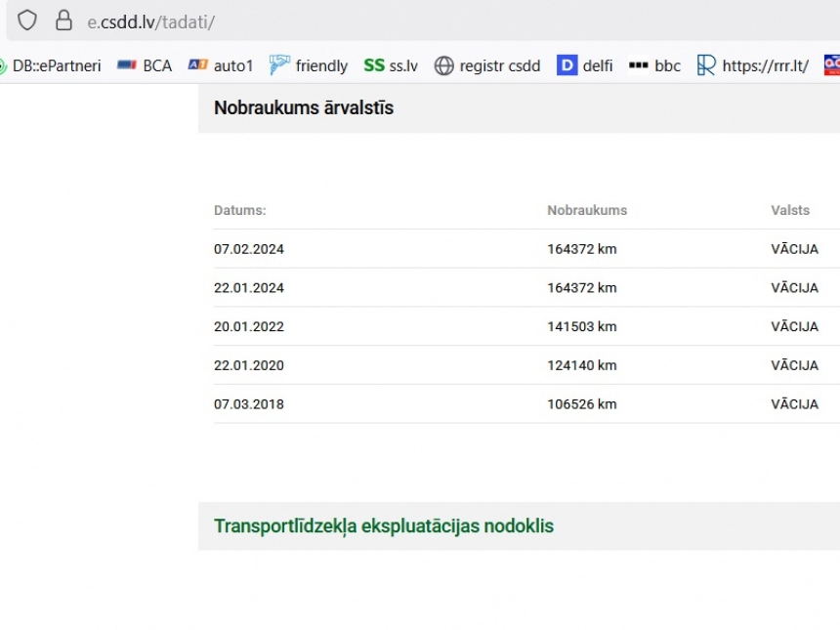Expand Transportlīdzekļa ekspluatācijas nodoklis section
This screenshot has height=630, width=840.
(x=384, y=526)
